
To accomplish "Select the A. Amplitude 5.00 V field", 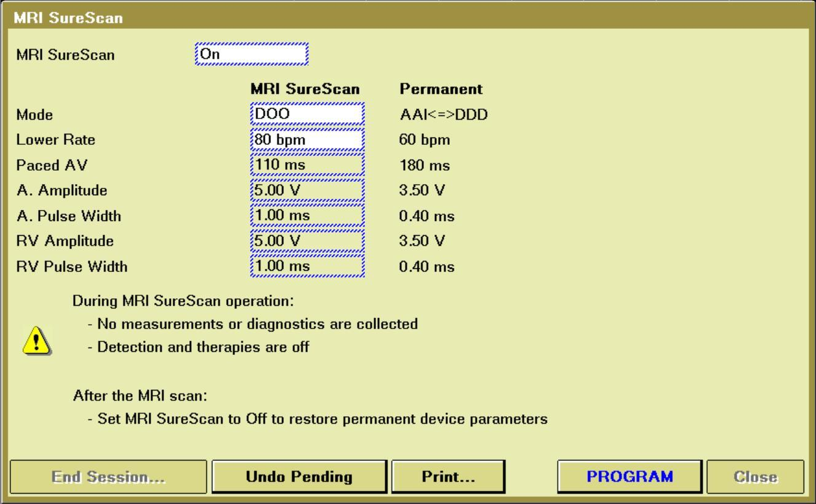I will click(x=307, y=190).
